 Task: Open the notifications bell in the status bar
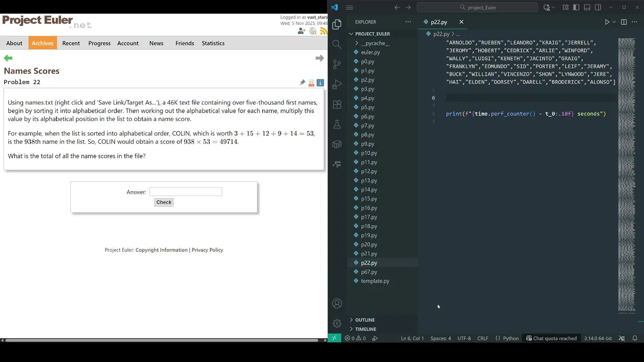tap(635, 338)
